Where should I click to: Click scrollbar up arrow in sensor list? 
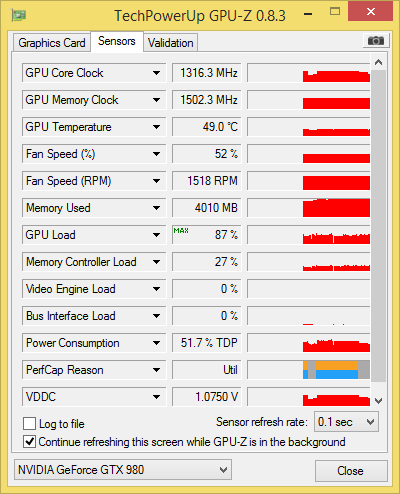[378, 62]
